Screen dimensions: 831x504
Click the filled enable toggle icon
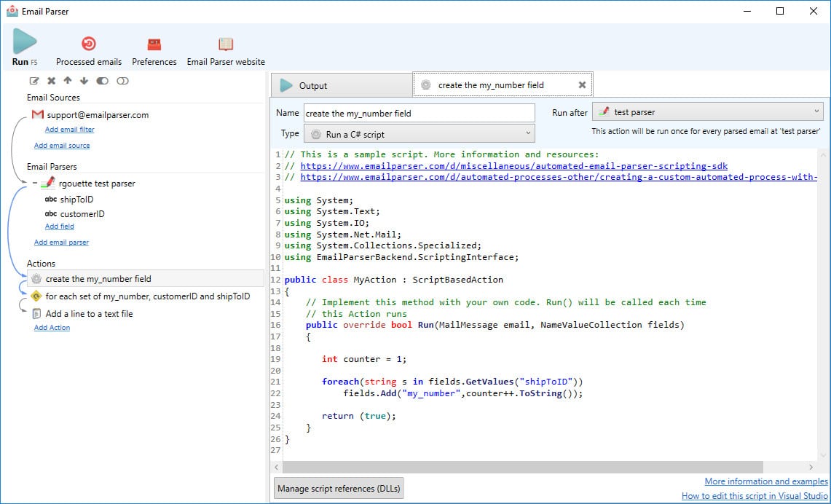point(102,81)
